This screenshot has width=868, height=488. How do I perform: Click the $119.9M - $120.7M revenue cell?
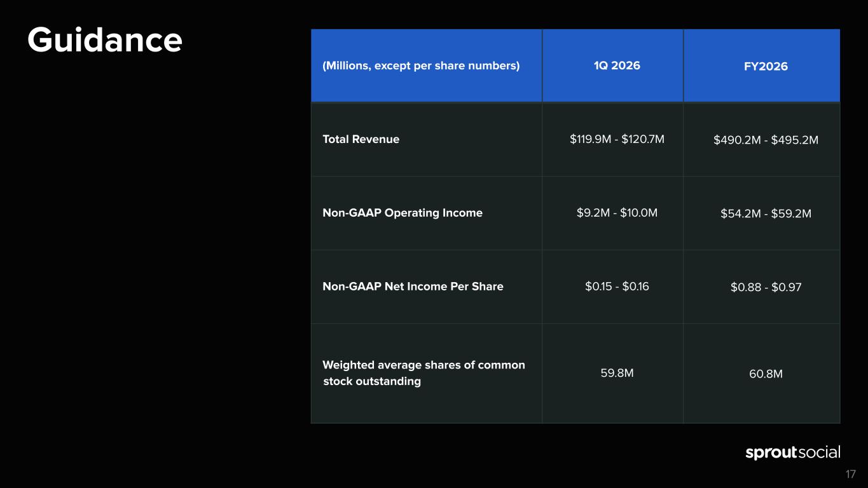pyautogui.click(x=617, y=139)
